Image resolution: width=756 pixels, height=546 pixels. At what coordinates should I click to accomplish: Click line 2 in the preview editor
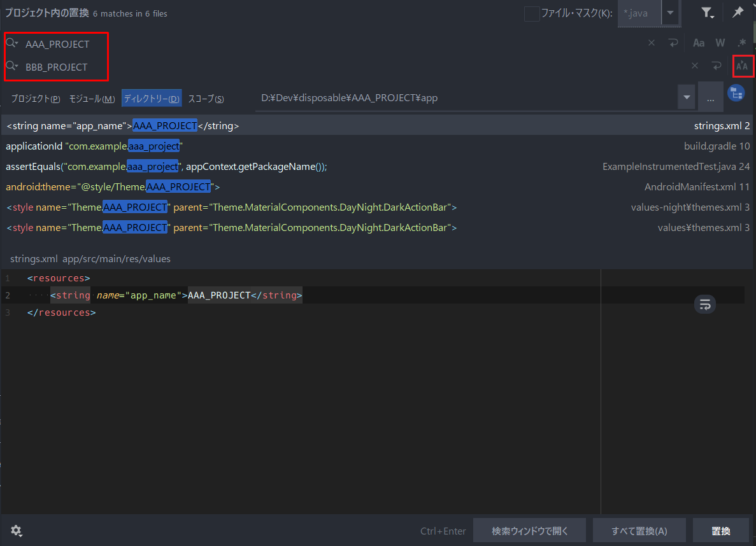pyautogui.click(x=374, y=295)
